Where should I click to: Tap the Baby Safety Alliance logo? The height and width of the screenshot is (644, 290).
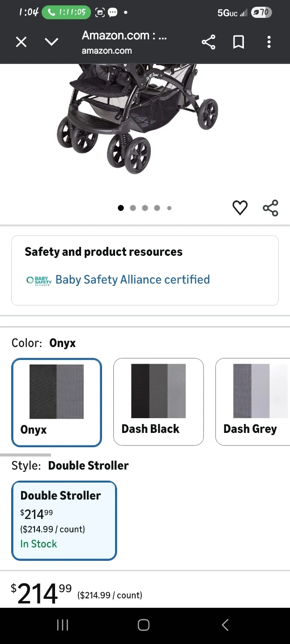point(39,280)
